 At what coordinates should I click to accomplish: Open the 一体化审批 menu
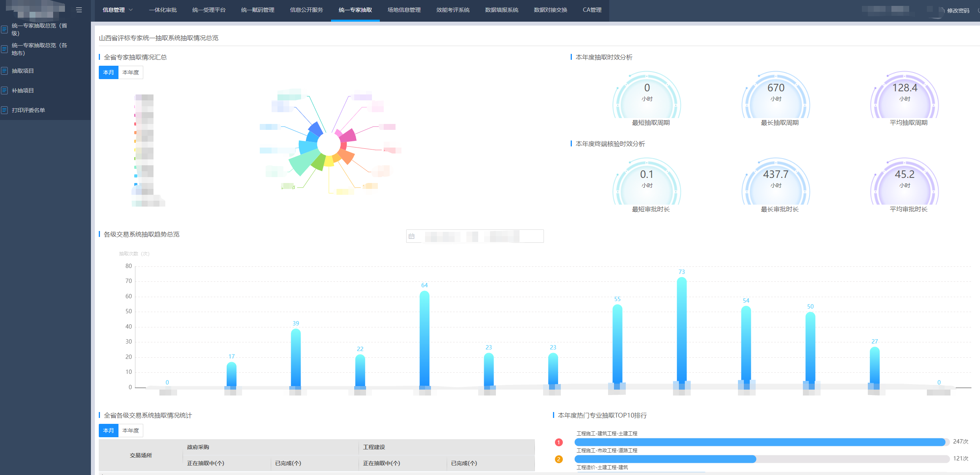coord(163,10)
